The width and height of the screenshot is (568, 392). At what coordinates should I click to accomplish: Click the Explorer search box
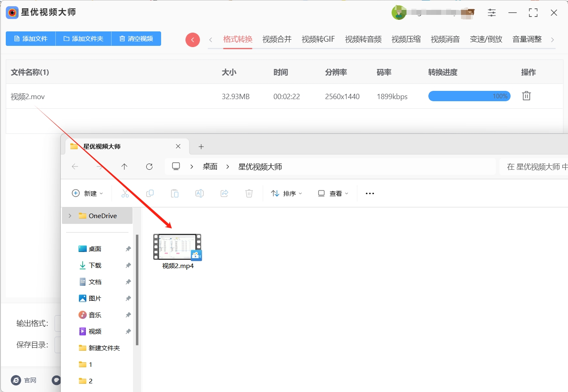pos(534,166)
